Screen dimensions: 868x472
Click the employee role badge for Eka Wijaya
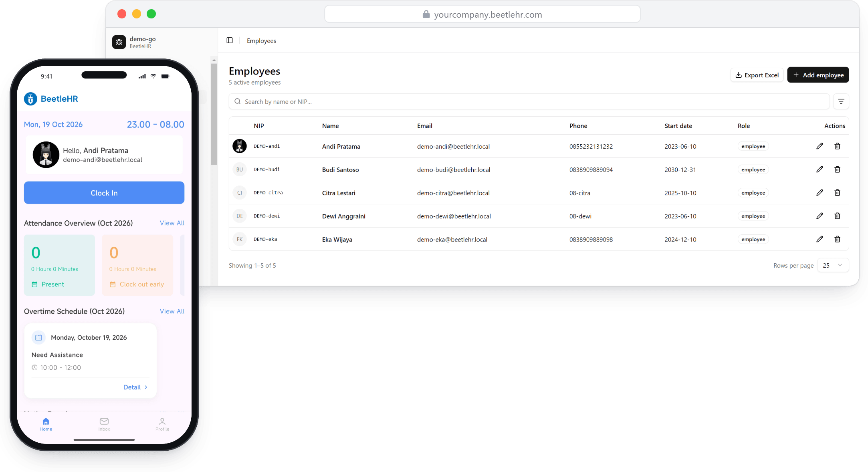(753, 239)
